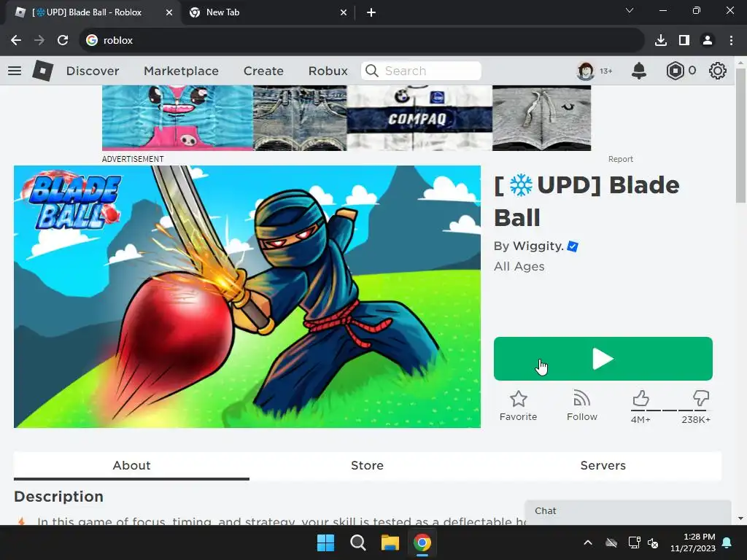Open the display network tray icon
Screen dimensions: 747x560
pyautogui.click(x=634, y=542)
